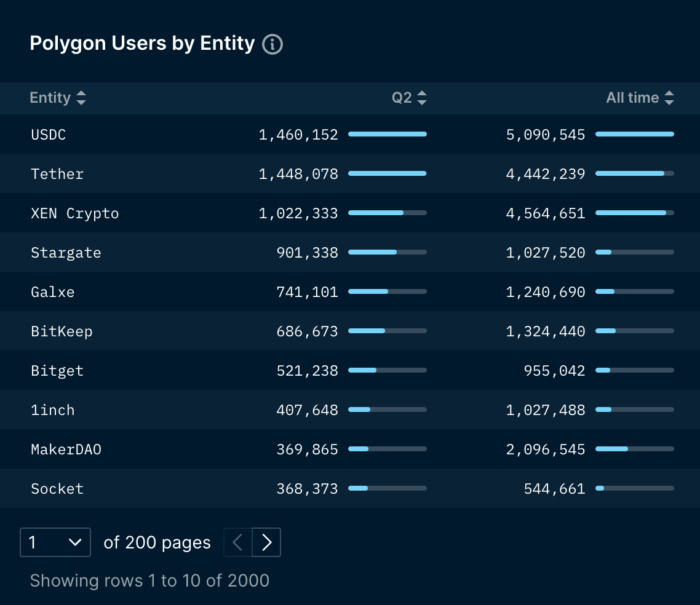Click the MakerDAO entity name
The image size is (700, 605).
pyautogui.click(x=66, y=449)
